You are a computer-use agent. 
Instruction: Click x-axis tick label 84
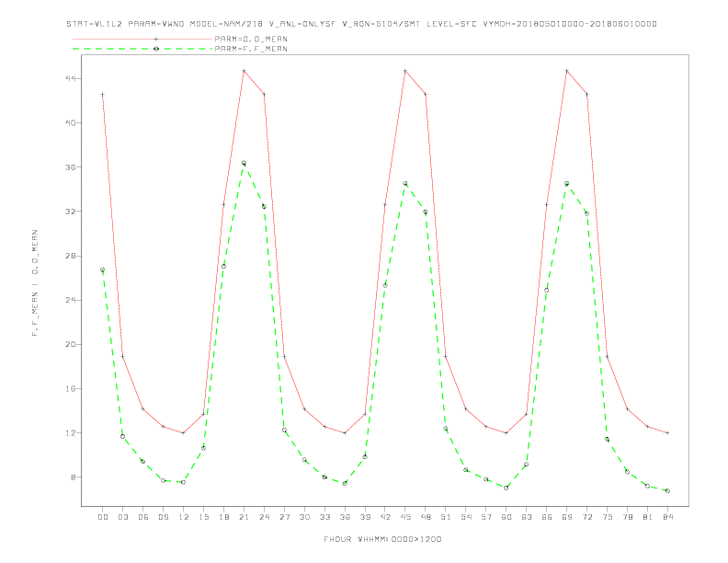pos(667,517)
